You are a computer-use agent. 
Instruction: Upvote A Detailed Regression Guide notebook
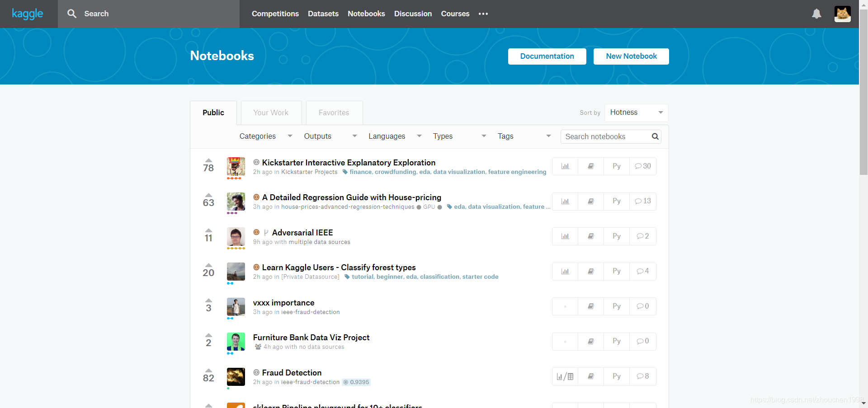click(208, 195)
